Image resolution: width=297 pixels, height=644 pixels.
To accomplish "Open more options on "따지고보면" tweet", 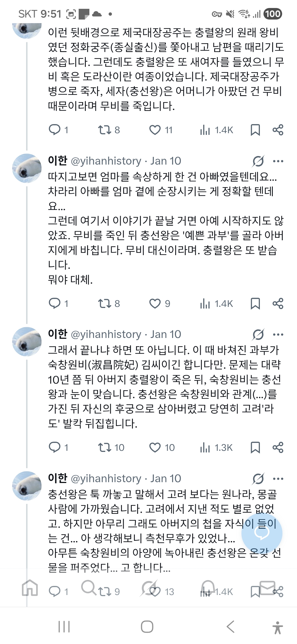I will [x=278, y=161].
